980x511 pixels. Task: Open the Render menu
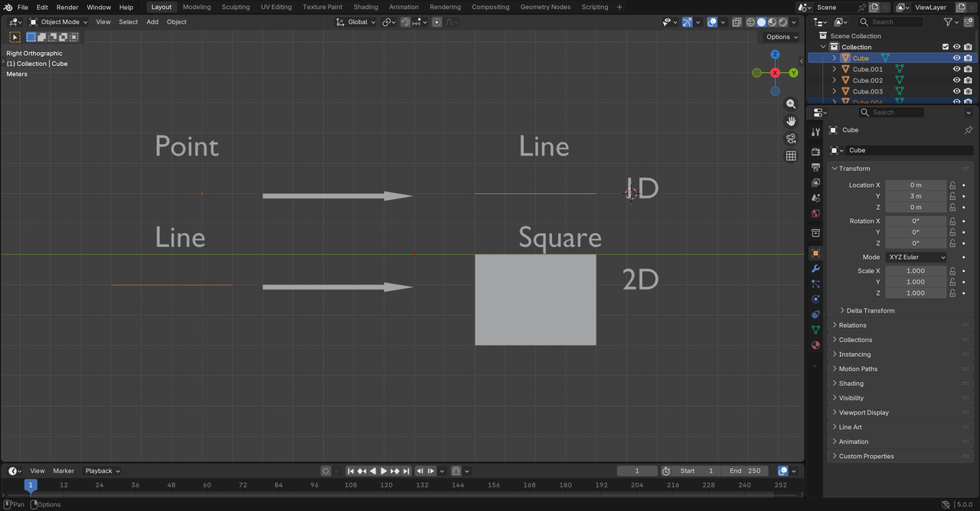click(67, 7)
